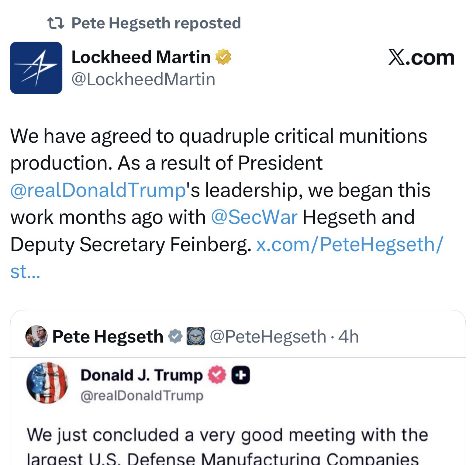Open the "Pete Hegseth reposted" label
Image resolution: width=476 pixels, height=465 pixels.
[156, 23]
